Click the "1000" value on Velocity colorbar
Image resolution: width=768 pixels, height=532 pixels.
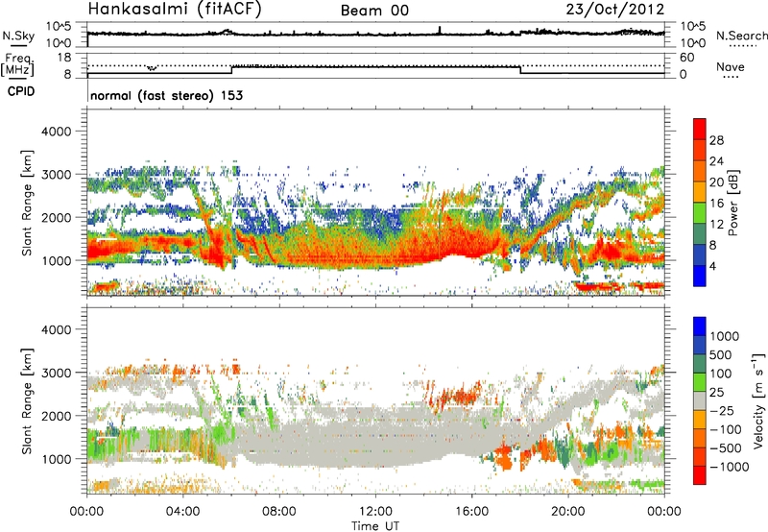(x=725, y=336)
